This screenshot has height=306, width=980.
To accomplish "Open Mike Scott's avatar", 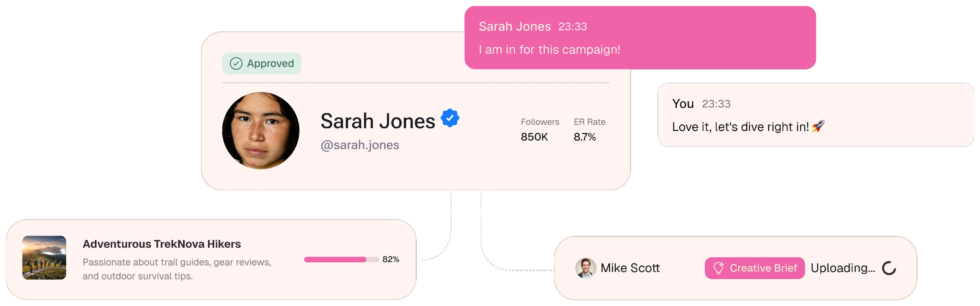I will point(586,268).
